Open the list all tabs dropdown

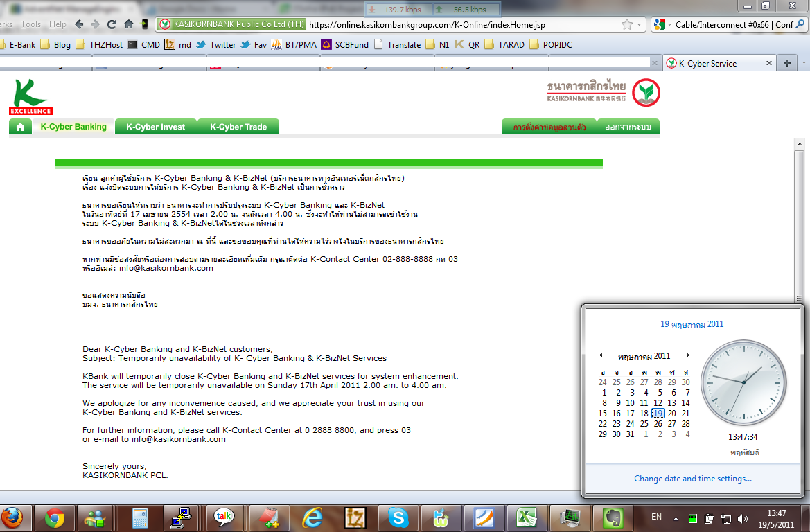[803, 63]
